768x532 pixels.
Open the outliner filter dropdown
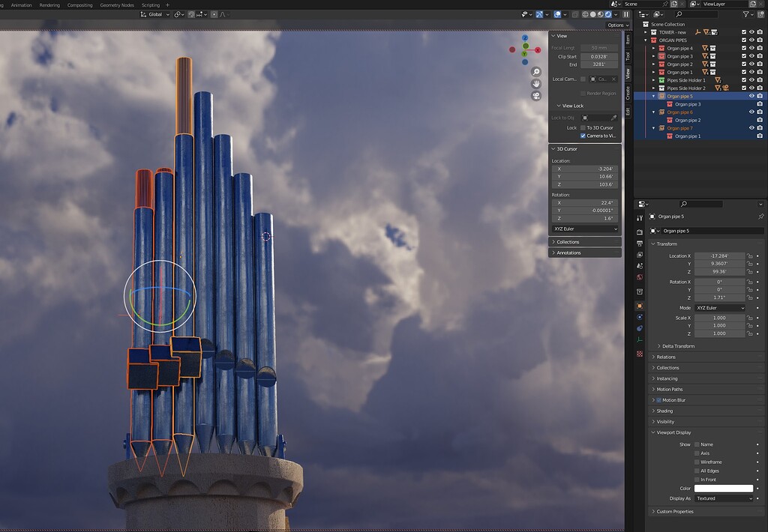coord(748,15)
